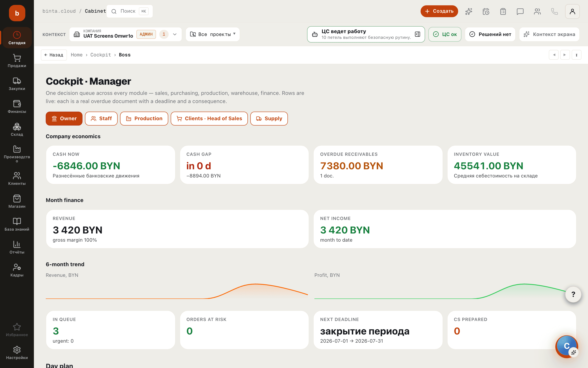Open the Inventory Value card
Image resolution: width=588 pixels, height=368 pixels.
512,165
